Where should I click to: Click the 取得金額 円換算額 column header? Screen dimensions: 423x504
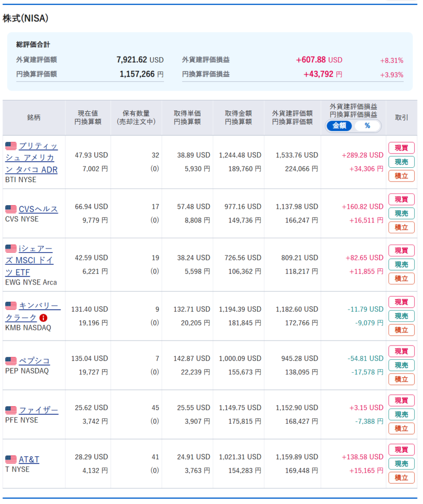[238, 118]
